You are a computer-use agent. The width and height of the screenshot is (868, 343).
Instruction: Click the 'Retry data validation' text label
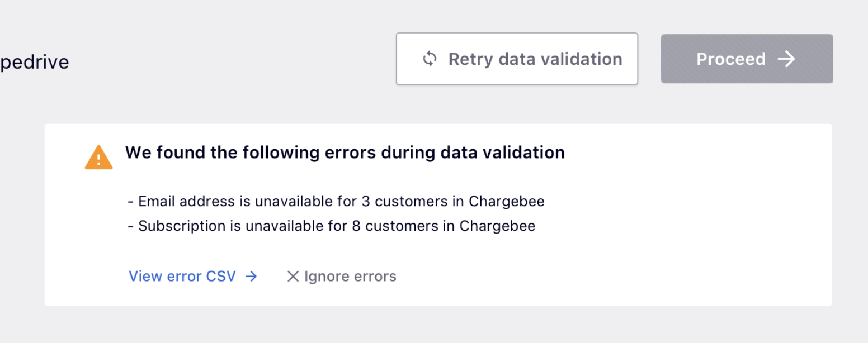[535, 59]
